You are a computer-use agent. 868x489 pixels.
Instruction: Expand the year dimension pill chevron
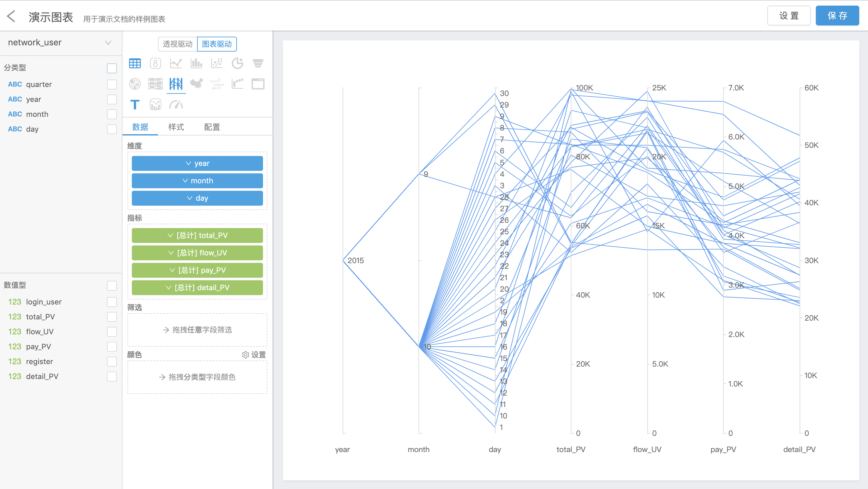click(188, 163)
